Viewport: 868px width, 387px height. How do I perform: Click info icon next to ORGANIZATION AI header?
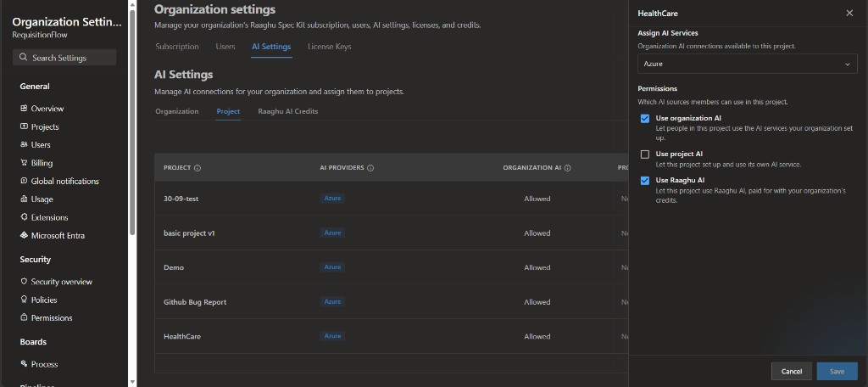tap(568, 168)
